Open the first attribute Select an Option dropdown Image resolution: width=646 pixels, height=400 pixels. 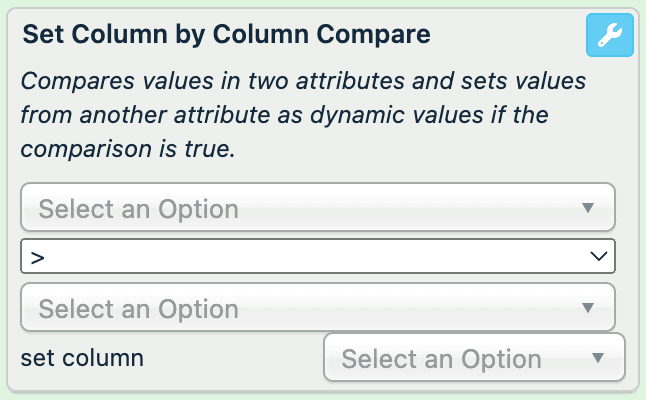(x=317, y=208)
